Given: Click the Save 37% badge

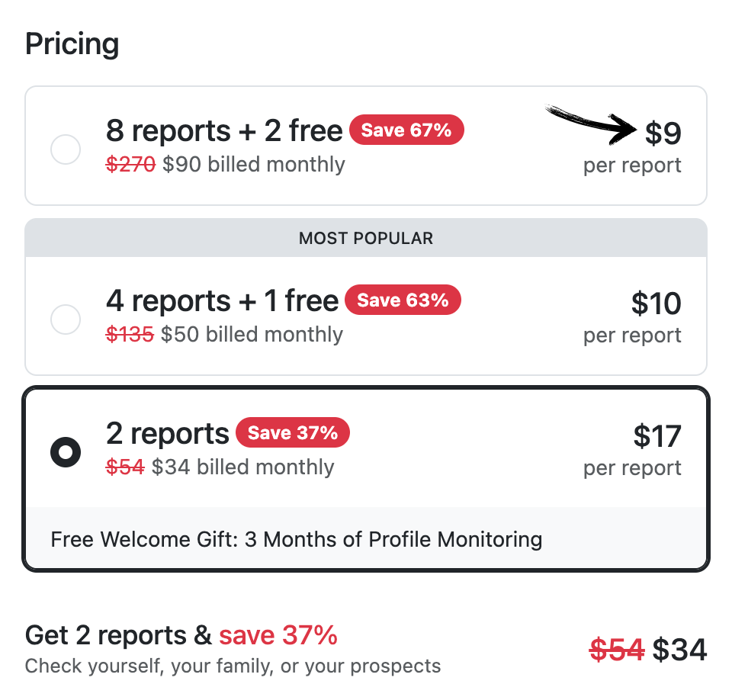Looking at the screenshot, I should pyautogui.click(x=293, y=432).
